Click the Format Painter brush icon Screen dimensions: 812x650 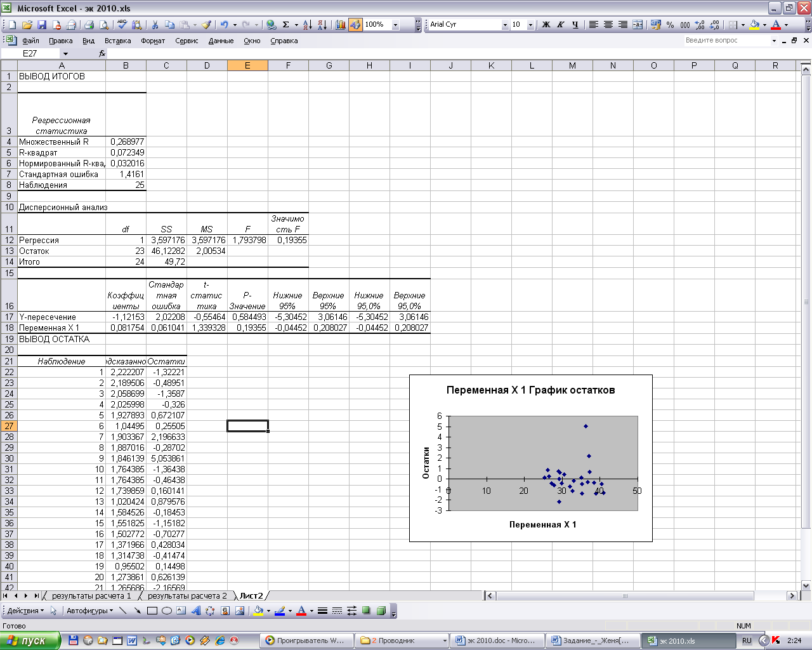tap(206, 25)
